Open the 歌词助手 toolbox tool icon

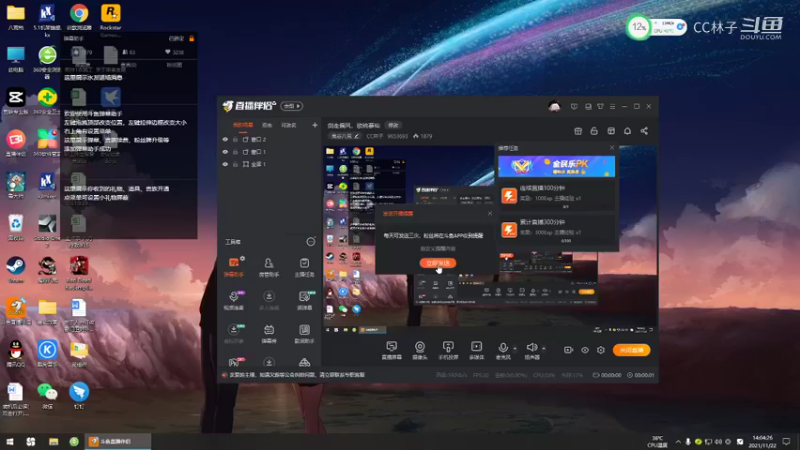(304, 333)
